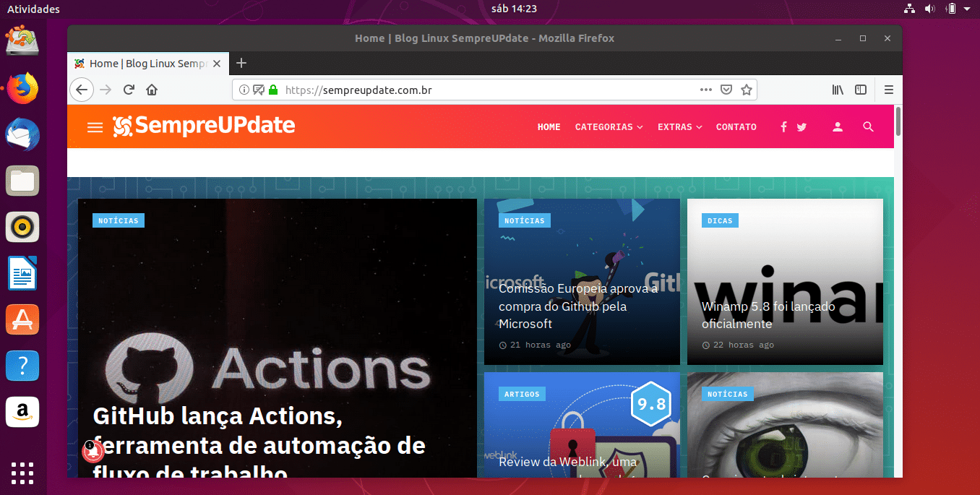Show Applications grid in the dock
The image size is (980, 495).
tap(22, 473)
